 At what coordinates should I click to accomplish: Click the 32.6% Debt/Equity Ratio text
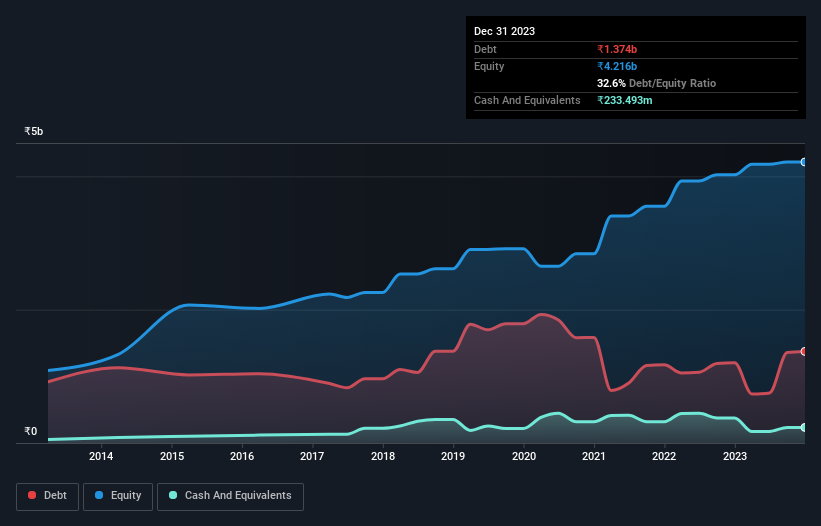(x=656, y=83)
